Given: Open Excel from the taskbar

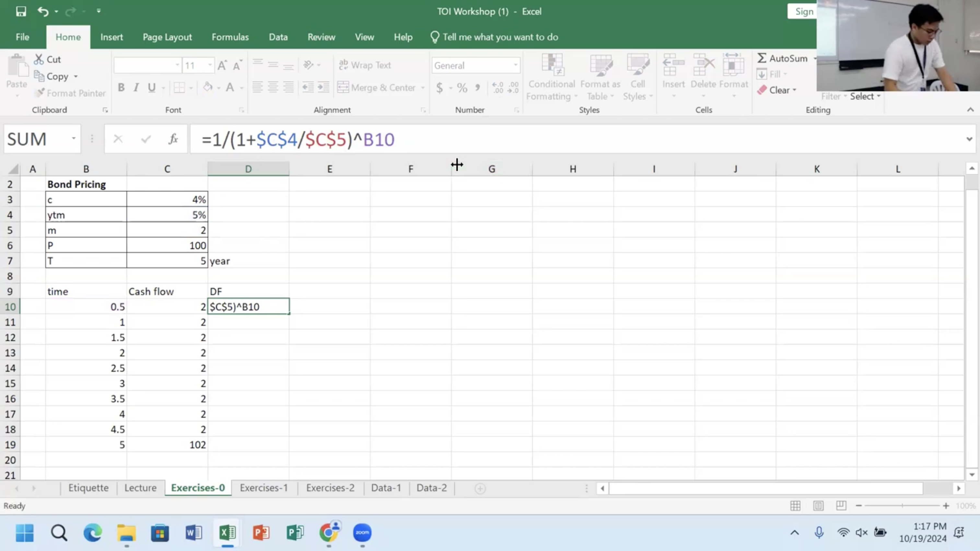Looking at the screenshot, I should tap(227, 533).
